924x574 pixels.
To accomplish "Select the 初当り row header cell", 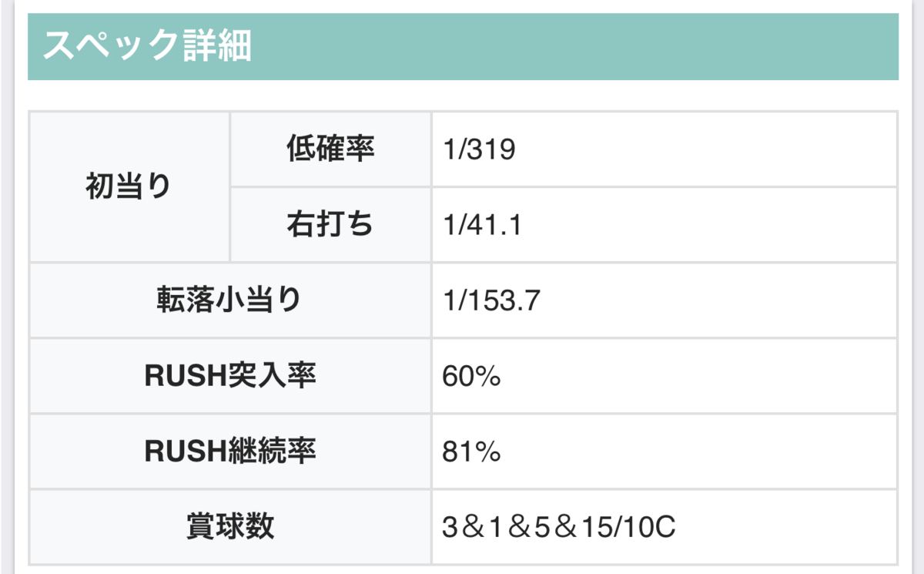I will (129, 186).
